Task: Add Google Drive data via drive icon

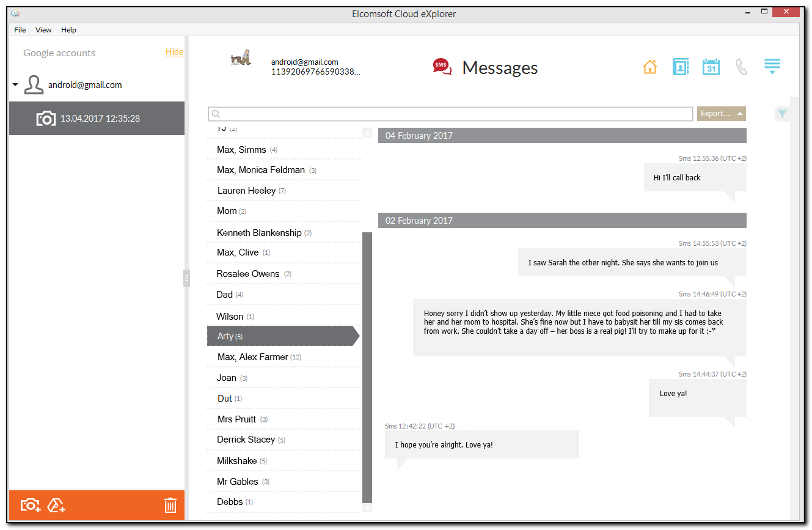Action: tap(56, 506)
